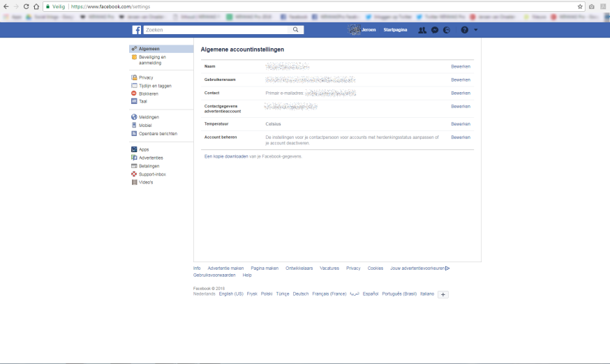Open the friend requests icon
The image size is (610, 364).
(x=422, y=30)
